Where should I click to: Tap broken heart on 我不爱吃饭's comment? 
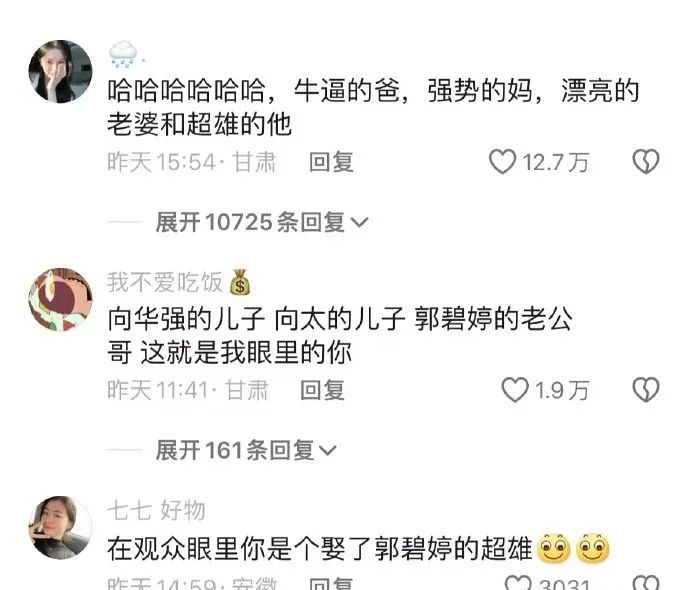click(x=646, y=390)
